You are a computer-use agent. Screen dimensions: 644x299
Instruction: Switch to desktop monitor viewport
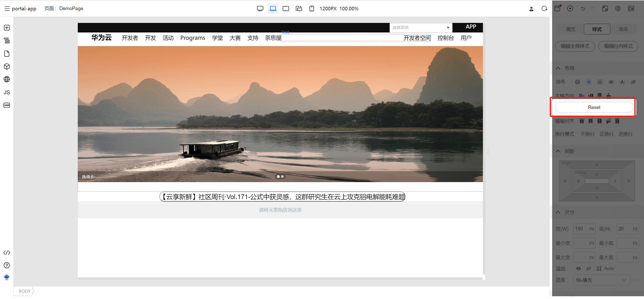pos(260,9)
